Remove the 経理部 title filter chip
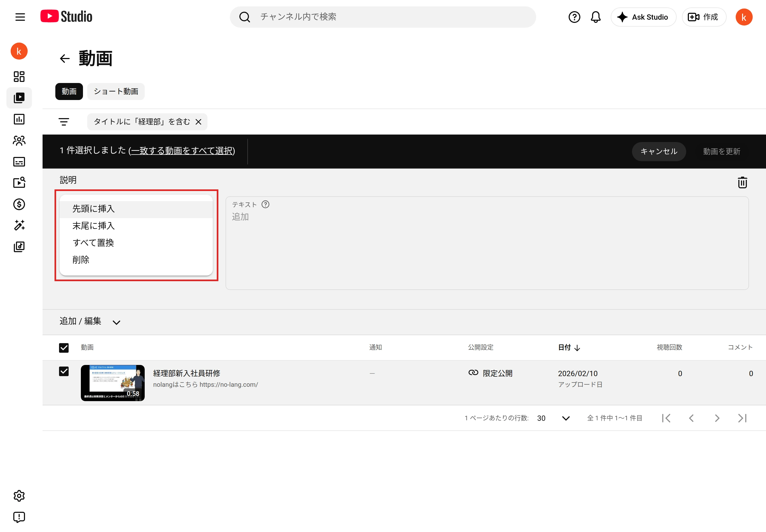Screen dimensions: 766x532 click(x=198, y=122)
